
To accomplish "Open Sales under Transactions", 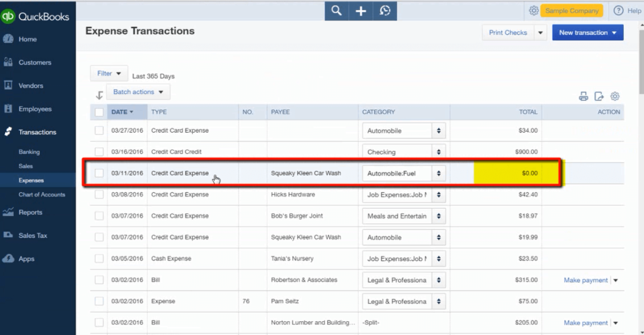I will point(25,166).
